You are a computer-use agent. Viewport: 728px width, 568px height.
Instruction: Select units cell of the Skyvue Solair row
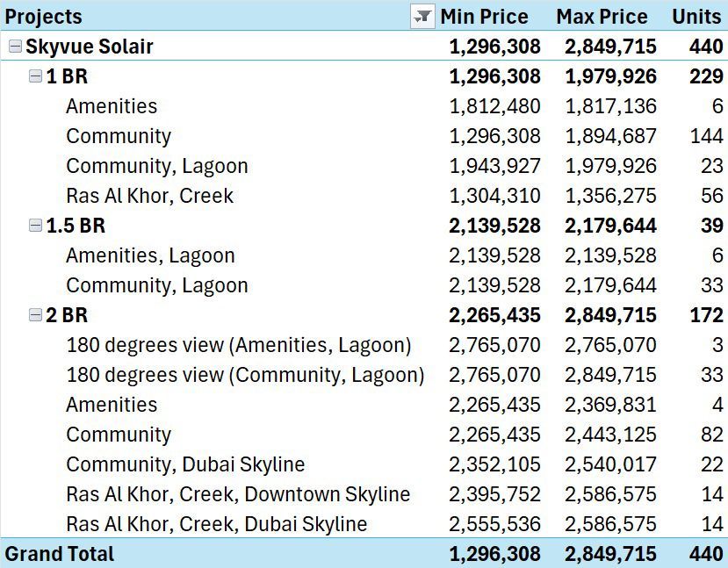click(x=706, y=47)
